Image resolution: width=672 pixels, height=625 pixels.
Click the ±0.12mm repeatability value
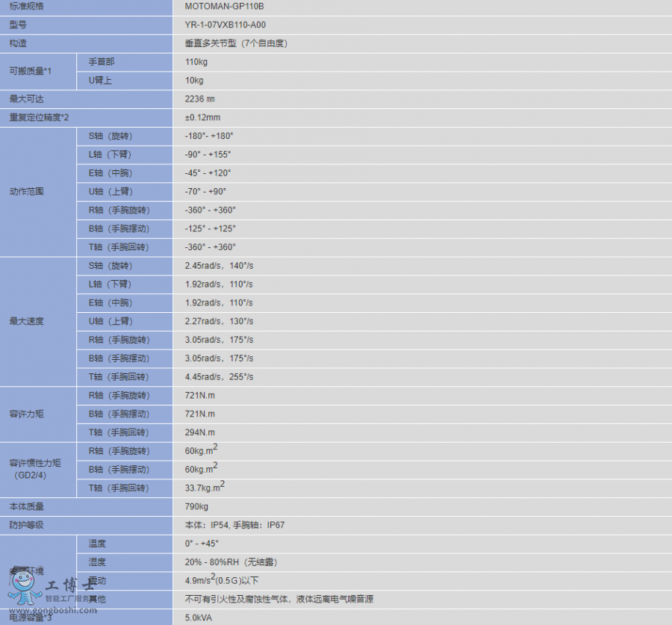coord(202,117)
